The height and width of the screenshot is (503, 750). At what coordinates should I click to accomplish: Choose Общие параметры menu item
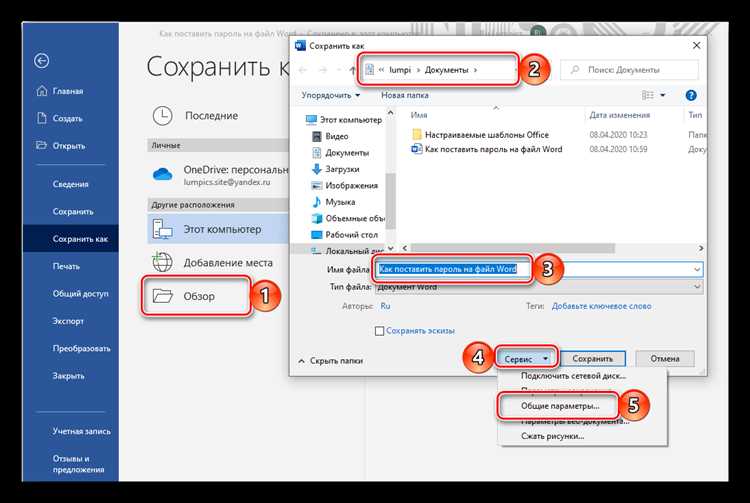click(560, 406)
